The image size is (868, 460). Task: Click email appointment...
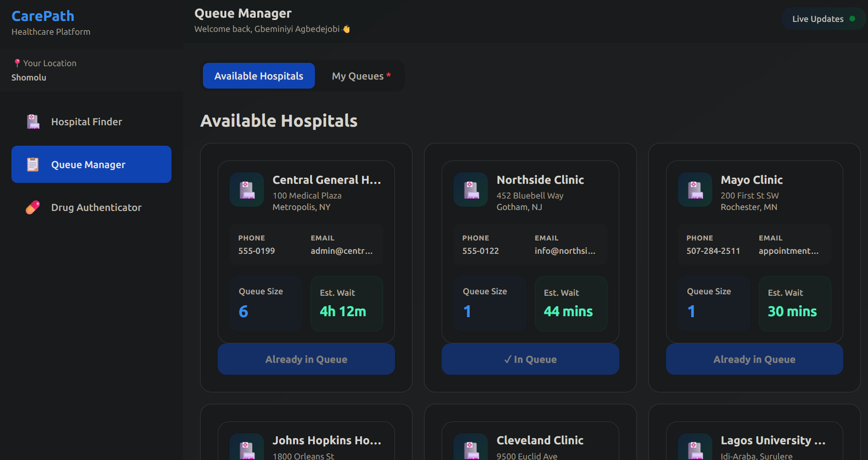pos(788,251)
